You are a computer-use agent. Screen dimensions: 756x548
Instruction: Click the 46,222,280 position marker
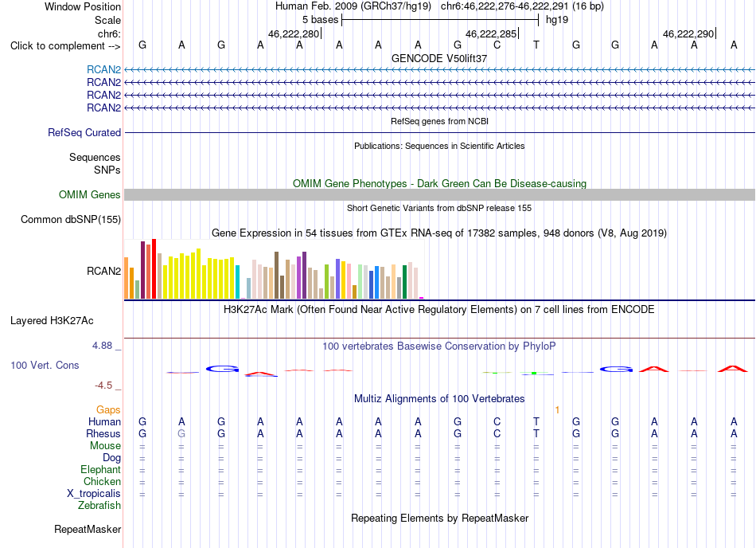[294, 33]
